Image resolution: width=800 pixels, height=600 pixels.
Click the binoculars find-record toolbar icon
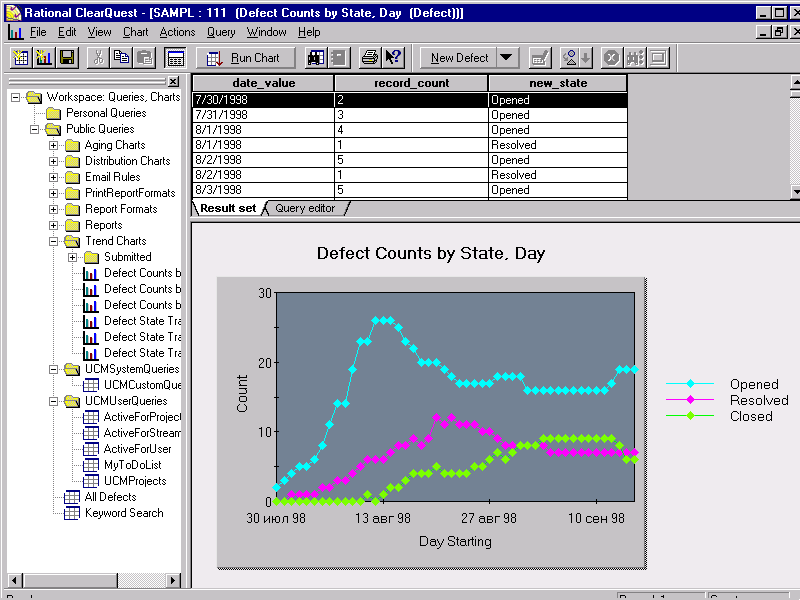click(316, 58)
